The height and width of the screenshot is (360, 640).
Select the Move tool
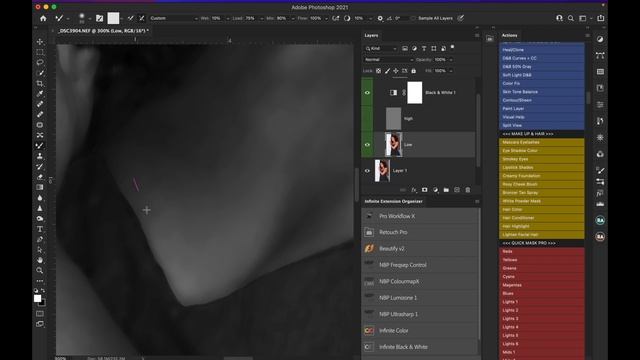point(40,42)
